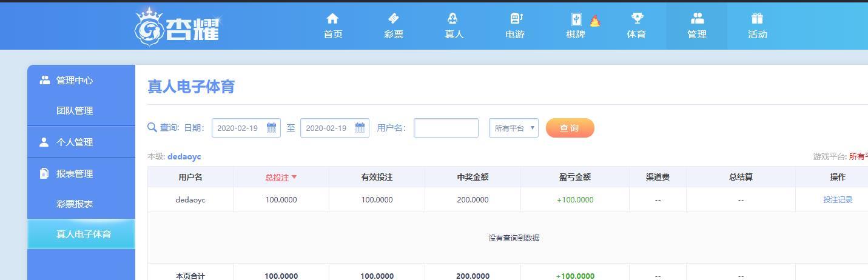Screen dimensions: 868x280
Task: Click the 用户名 username input field
Action: (446, 128)
